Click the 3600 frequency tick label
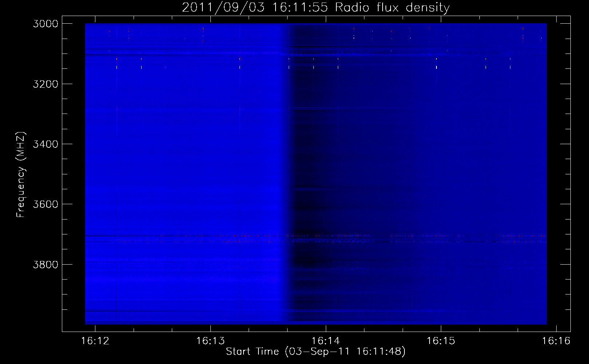The image size is (589, 364). tap(46, 204)
